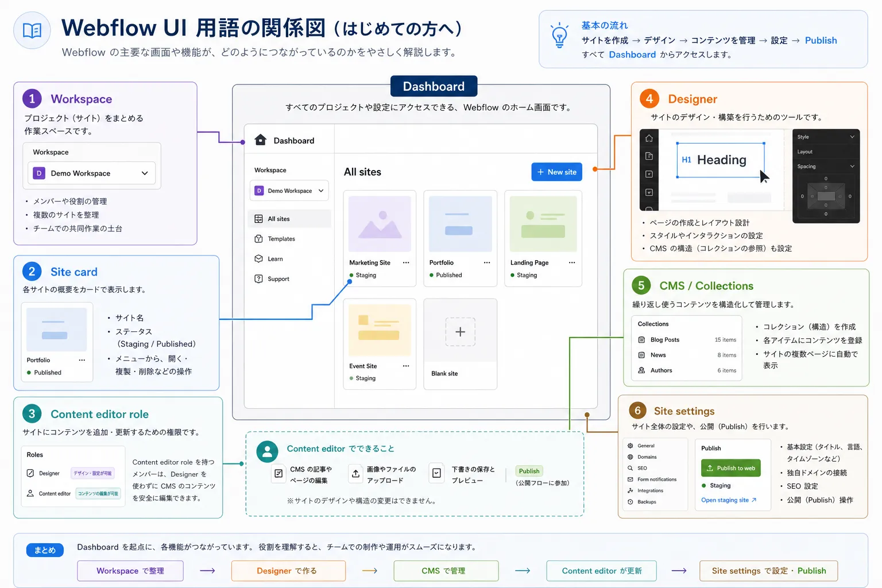Click the Staging status under Publish to web

tap(716, 485)
